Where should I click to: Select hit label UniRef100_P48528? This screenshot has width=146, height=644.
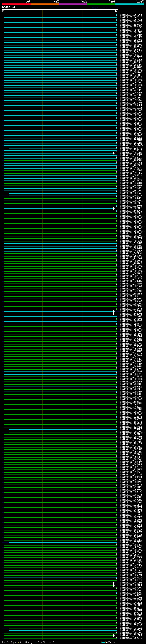click(x=131, y=404)
